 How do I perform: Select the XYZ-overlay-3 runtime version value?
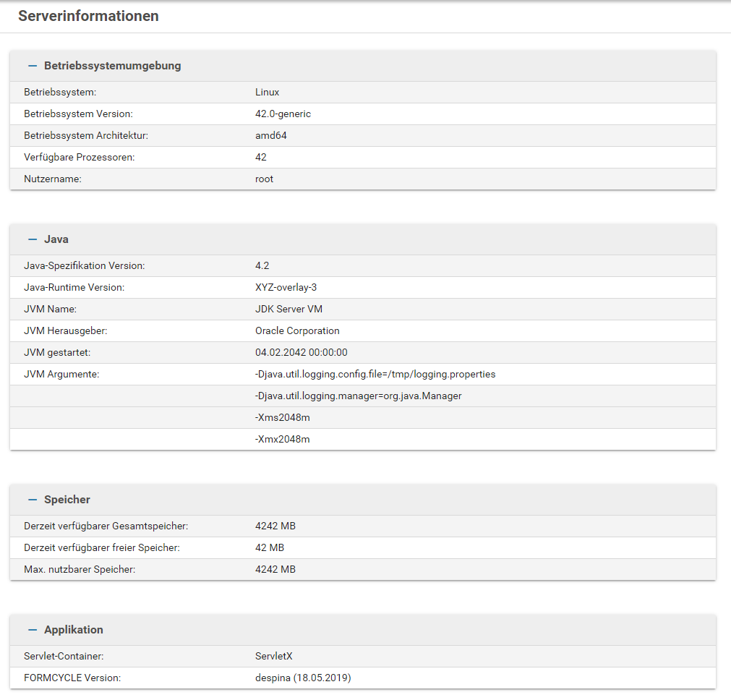tap(286, 288)
